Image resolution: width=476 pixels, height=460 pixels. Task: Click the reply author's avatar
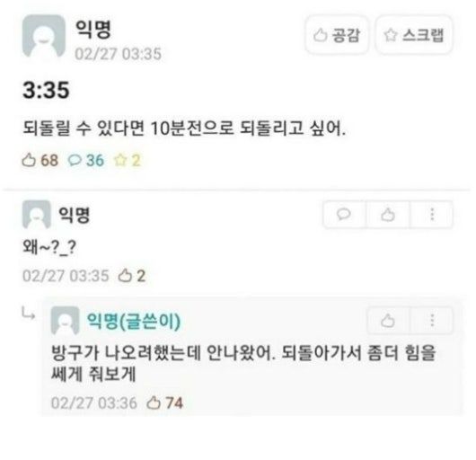point(65,321)
